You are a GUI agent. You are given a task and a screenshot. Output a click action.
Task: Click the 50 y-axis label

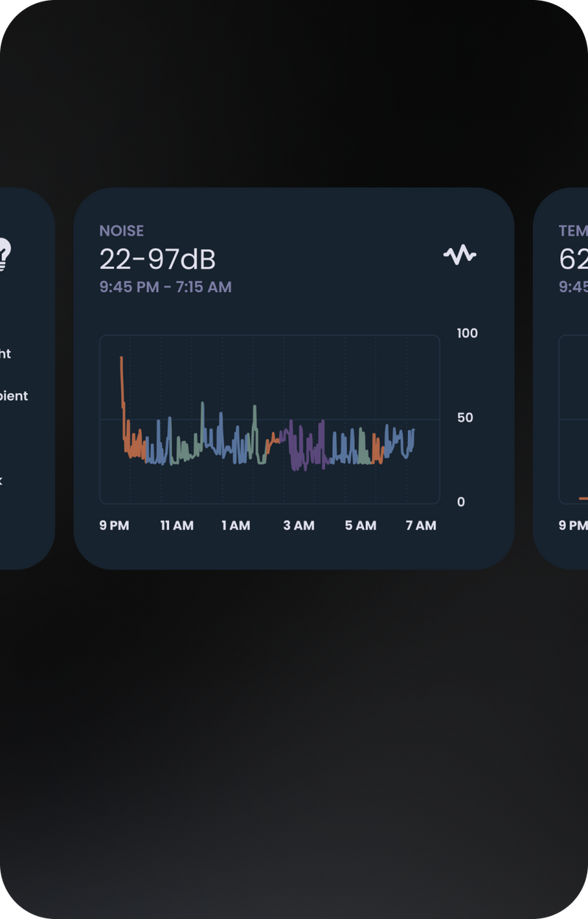tap(465, 418)
